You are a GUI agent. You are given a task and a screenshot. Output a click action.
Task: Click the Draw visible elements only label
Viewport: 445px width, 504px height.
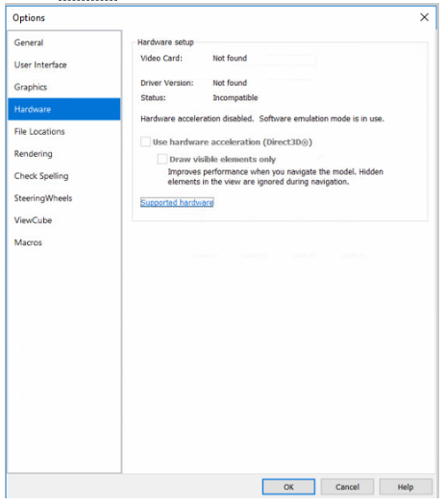pyautogui.click(x=223, y=159)
